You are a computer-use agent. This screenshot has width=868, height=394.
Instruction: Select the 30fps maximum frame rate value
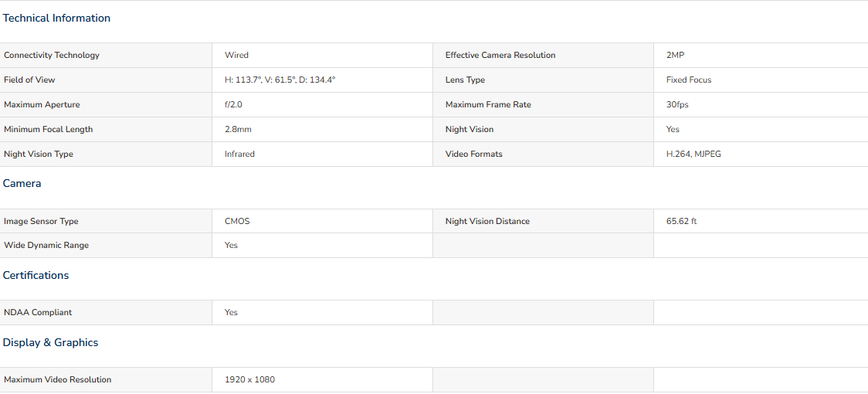pos(677,105)
